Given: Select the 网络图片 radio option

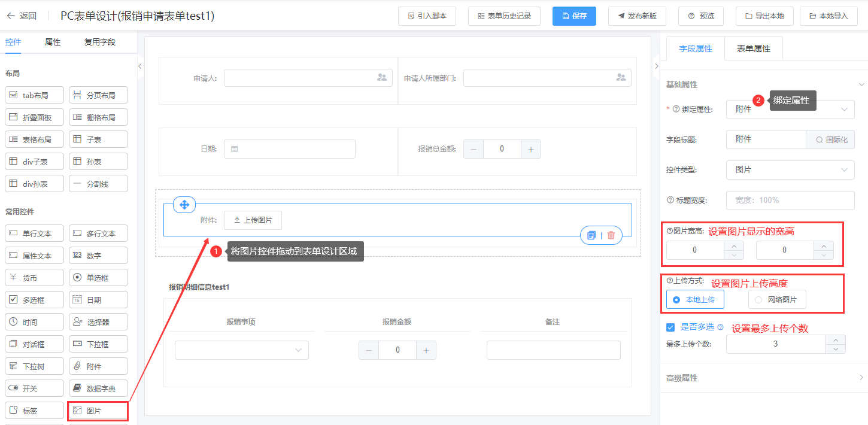Looking at the screenshot, I should [776, 299].
